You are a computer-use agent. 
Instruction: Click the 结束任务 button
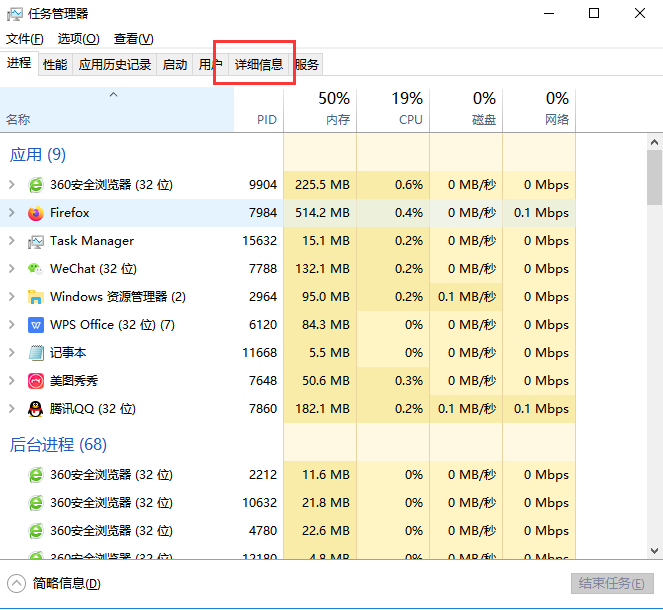[x=613, y=584]
